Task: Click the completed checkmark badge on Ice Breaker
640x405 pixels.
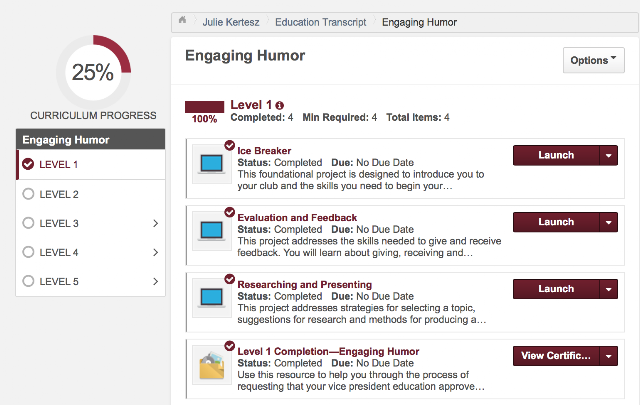Action: (230, 145)
